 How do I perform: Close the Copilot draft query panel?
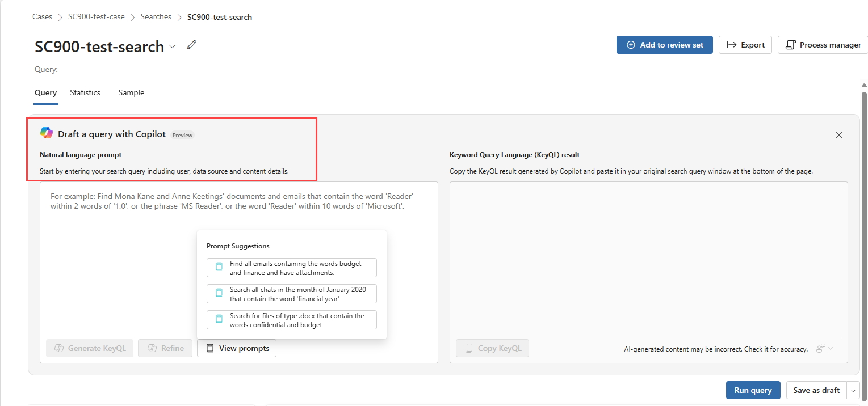[838, 135]
